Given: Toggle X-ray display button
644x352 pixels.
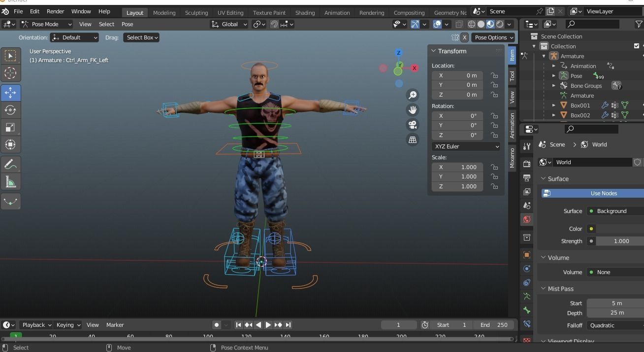Looking at the screenshot, I should coord(459,24).
